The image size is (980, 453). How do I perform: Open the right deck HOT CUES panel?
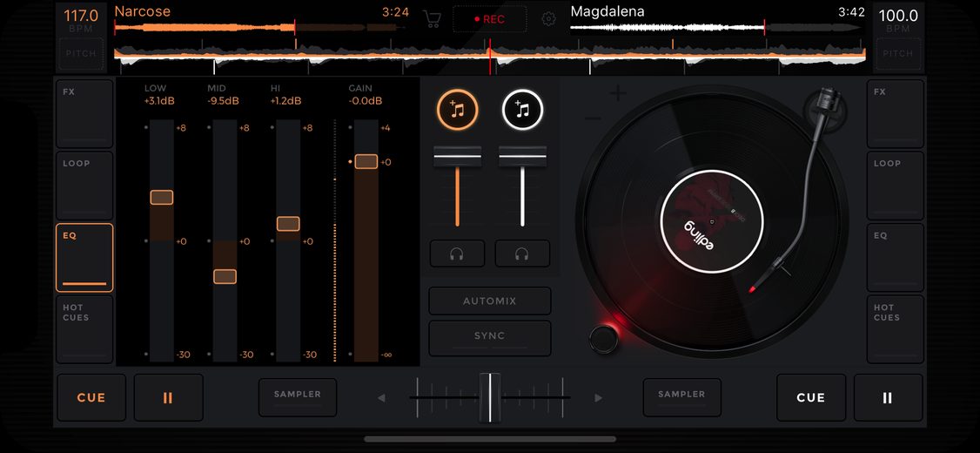[896, 330]
